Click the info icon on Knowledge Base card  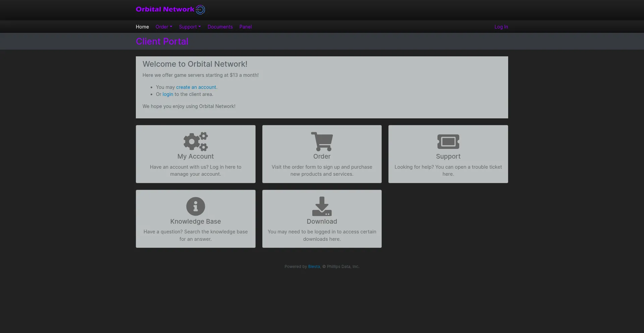(x=195, y=206)
